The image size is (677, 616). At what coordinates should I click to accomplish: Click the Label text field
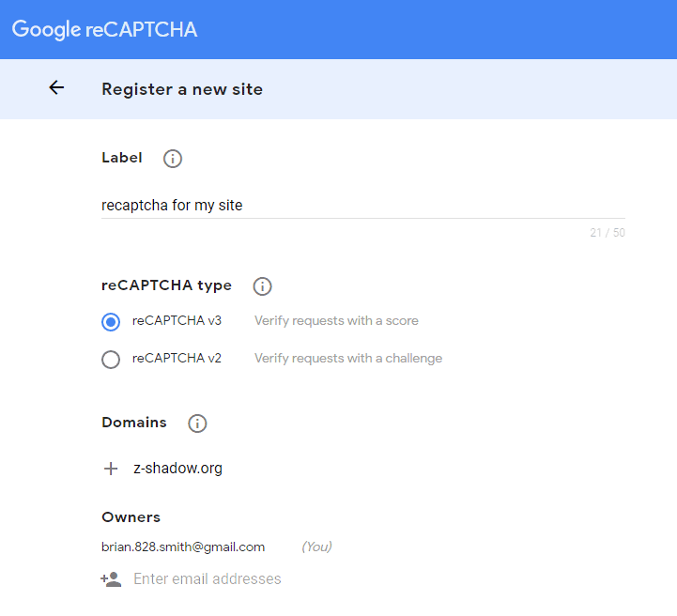pos(362,205)
